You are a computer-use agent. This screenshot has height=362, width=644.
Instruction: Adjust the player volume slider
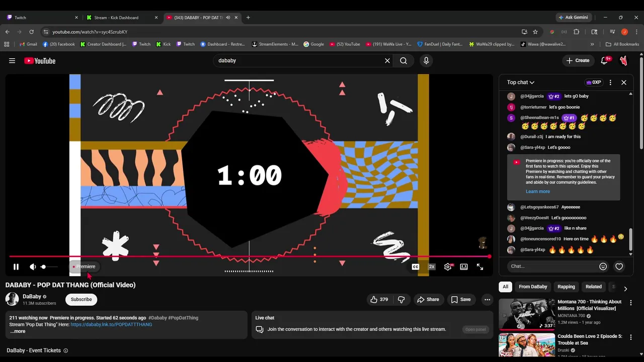[x=49, y=267]
